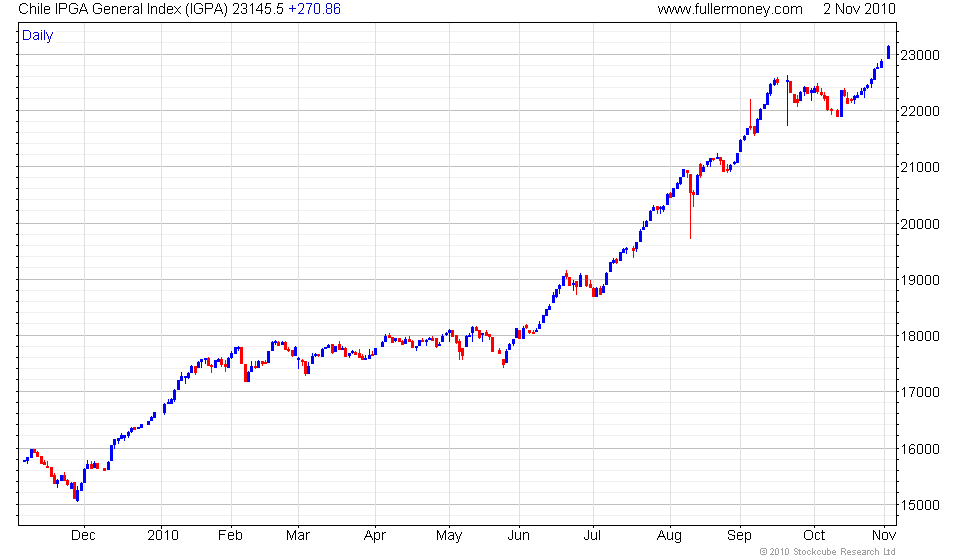
Task: Click the 15000 y-axis label
Action: (x=919, y=505)
